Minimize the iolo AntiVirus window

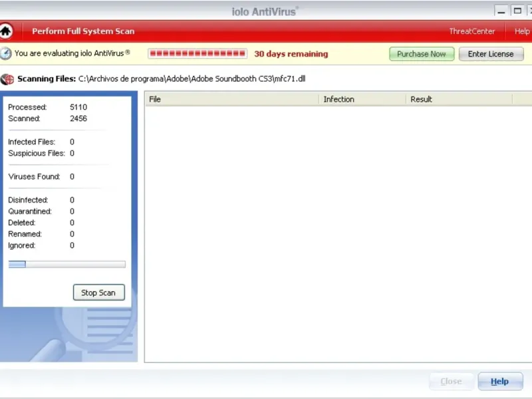coord(501,11)
